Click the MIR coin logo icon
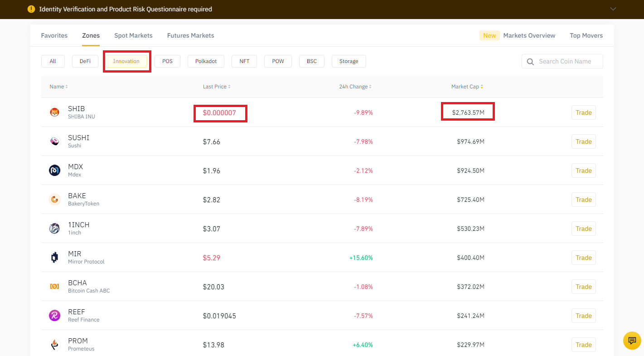Screen dimensions: 644x356 coord(54,258)
